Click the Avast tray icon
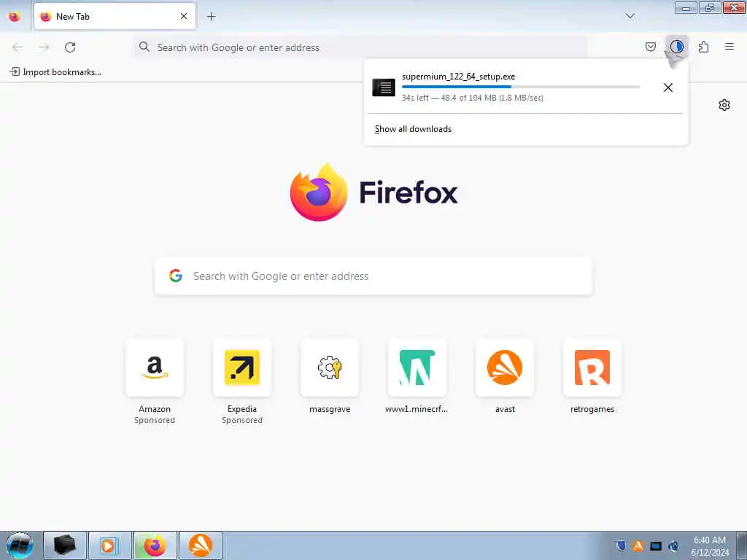The height and width of the screenshot is (560, 747). pyautogui.click(x=638, y=545)
